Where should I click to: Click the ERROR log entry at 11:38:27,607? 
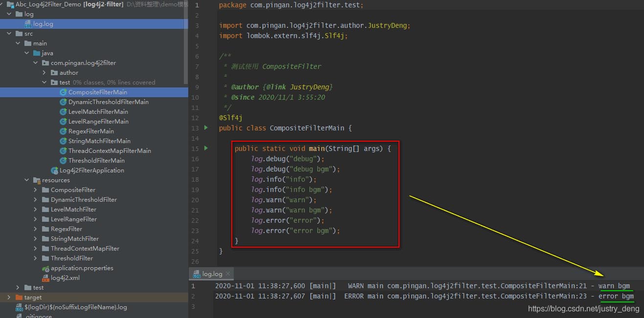point(424,296)
